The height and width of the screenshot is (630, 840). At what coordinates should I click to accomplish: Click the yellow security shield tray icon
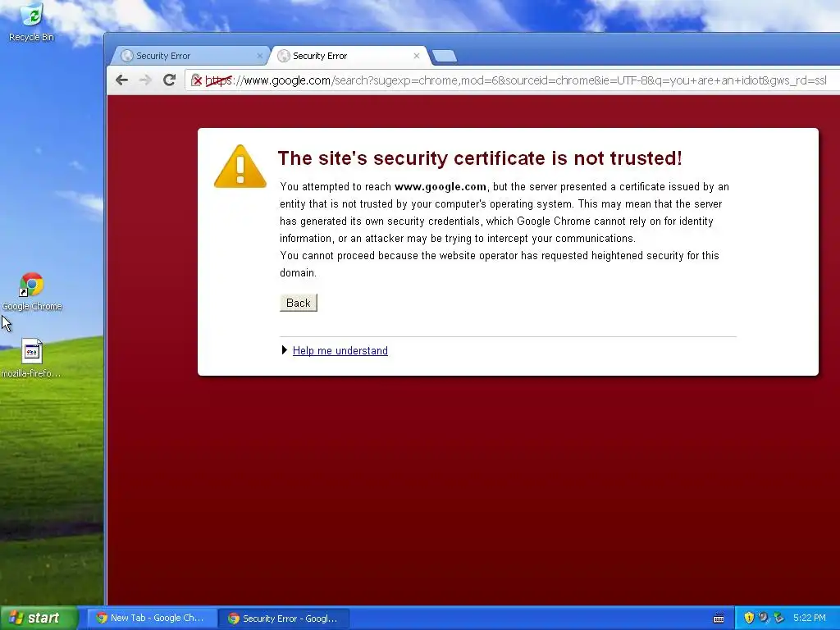click(x=749, y=618)
